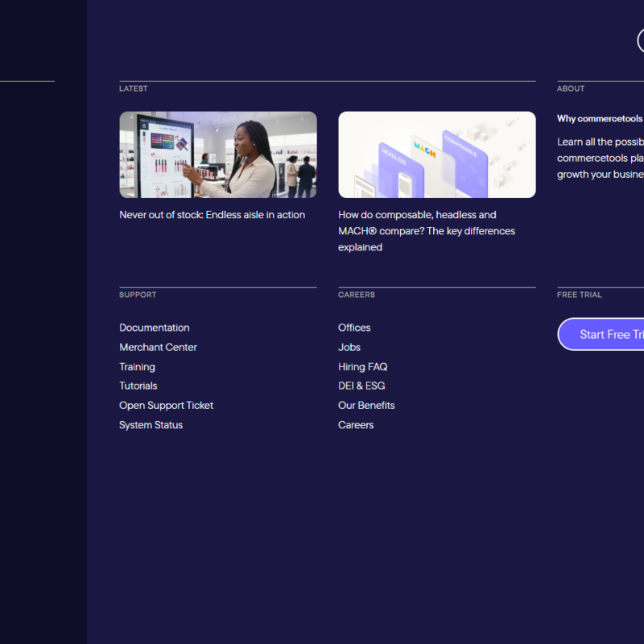This screenshot has height=644, width=644.
Task: Click Open Support Ticket link
Action: [x=166, y=405]
